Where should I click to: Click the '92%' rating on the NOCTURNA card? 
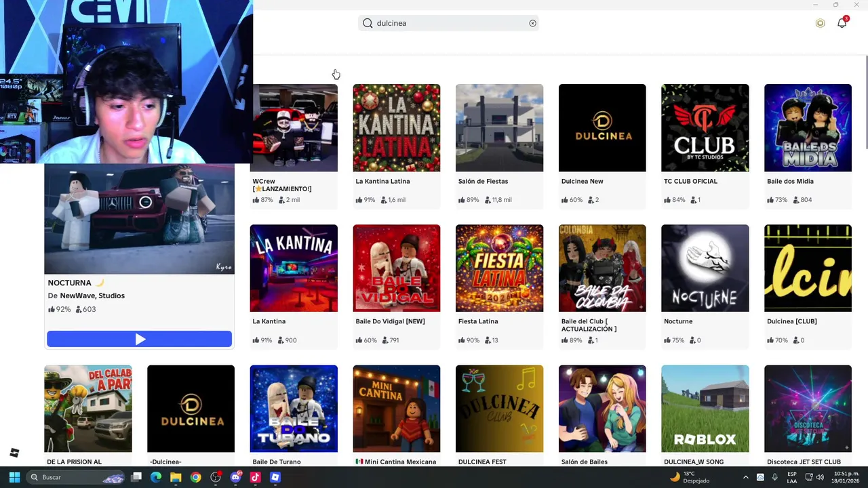point(63,309)
